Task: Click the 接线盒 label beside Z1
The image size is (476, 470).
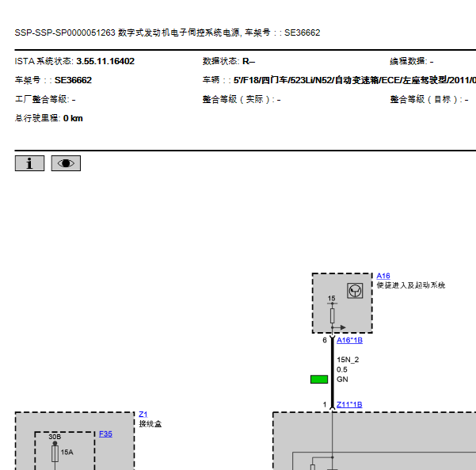Action: pos(150,424)
